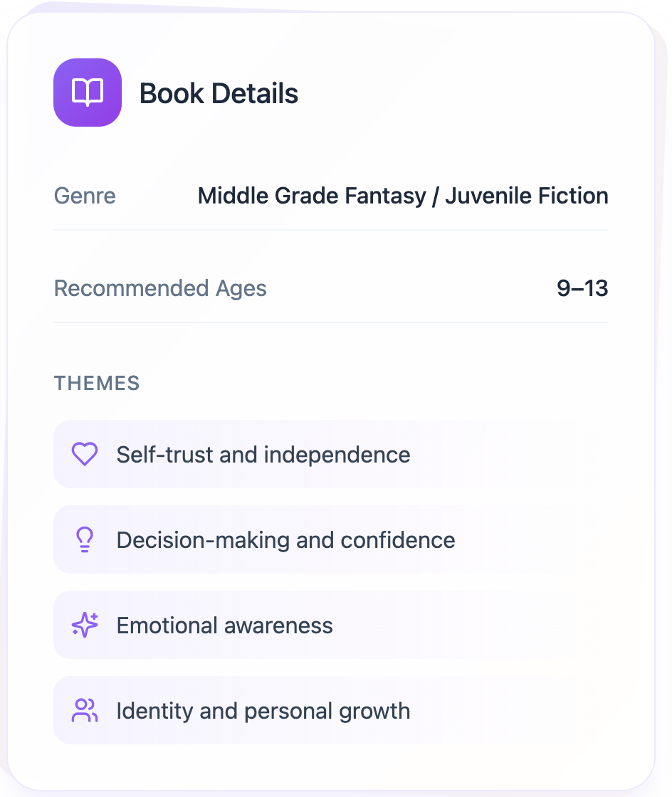Click the empty right end of the Identity chip

coord(555,711)
